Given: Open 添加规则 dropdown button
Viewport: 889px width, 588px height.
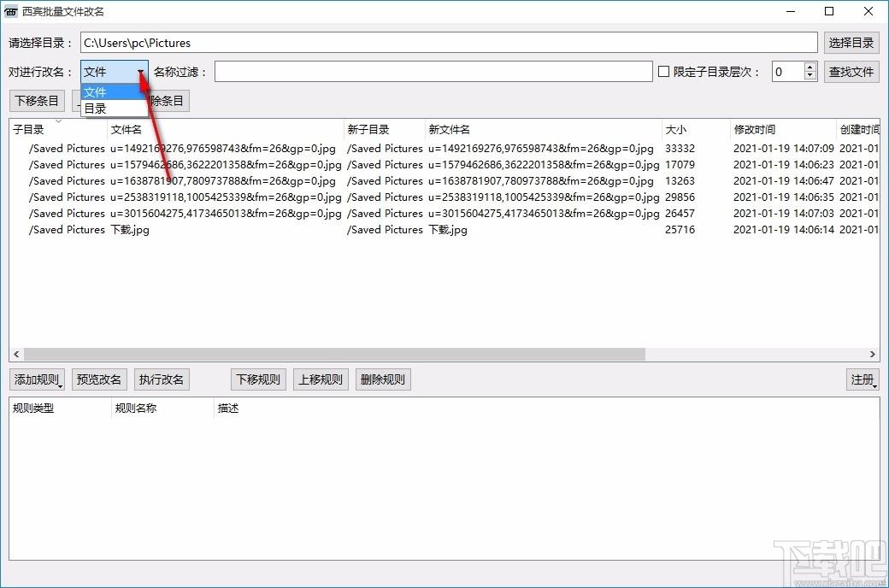Looking at the screenshot, I should [x=37, y=379].
